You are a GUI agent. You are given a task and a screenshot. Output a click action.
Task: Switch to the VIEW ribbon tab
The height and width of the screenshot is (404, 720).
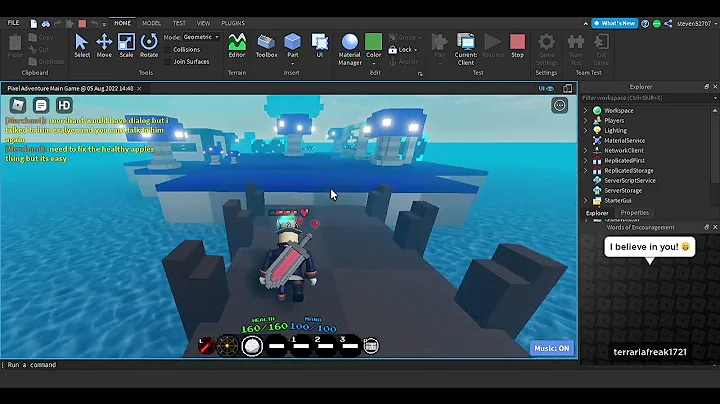point(203,23)
